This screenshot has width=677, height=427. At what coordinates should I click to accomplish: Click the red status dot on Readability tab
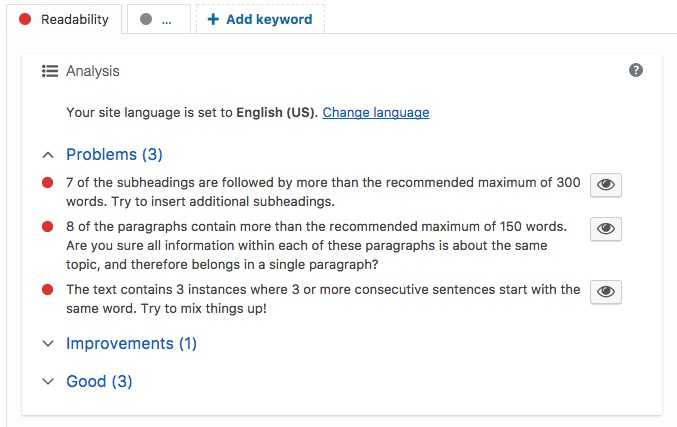(x=25, y=19)
